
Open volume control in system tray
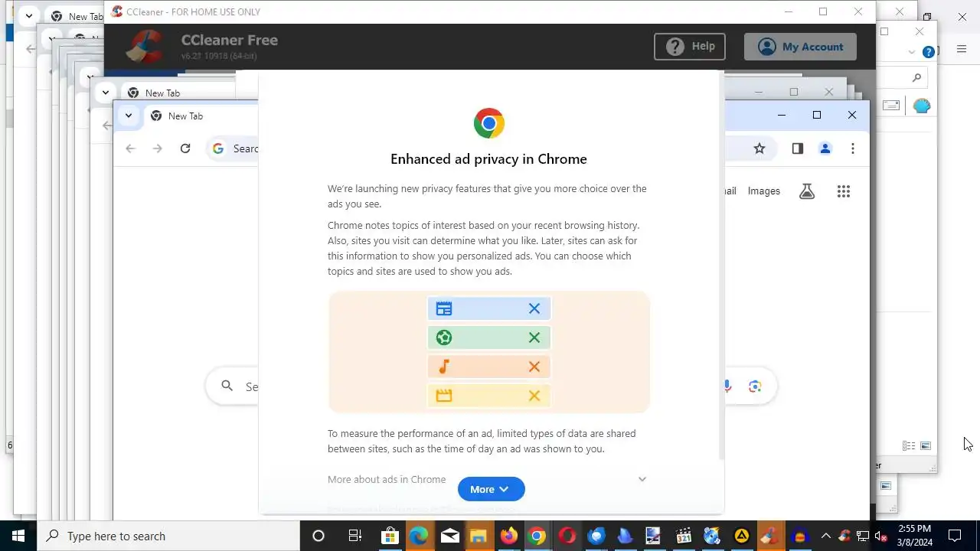[x=881, y=536]
